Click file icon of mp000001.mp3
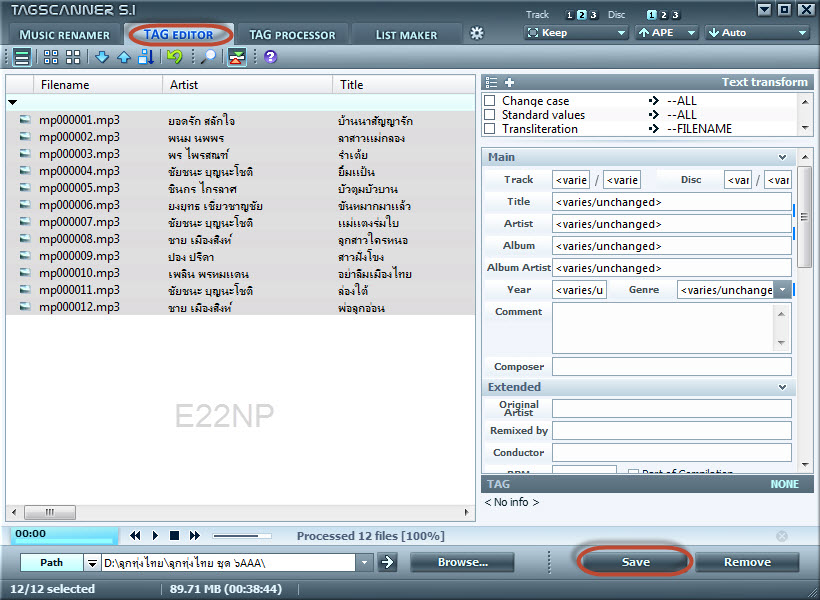This screenshot has width=820, height=600. point(25,120)
